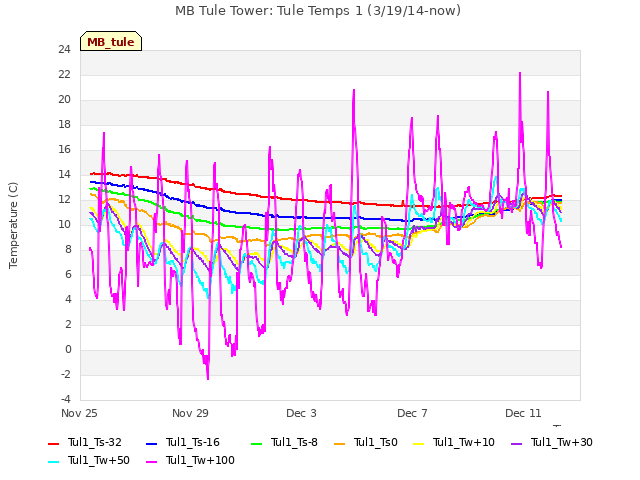Click the chart title text
The width and height of the screenshot is (640, 480).
point(318,11)
